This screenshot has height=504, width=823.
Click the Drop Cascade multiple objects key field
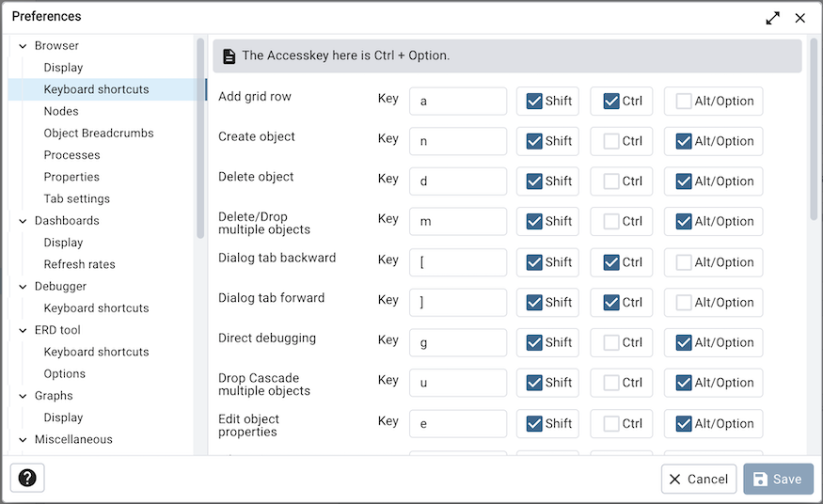coord(458,383)
